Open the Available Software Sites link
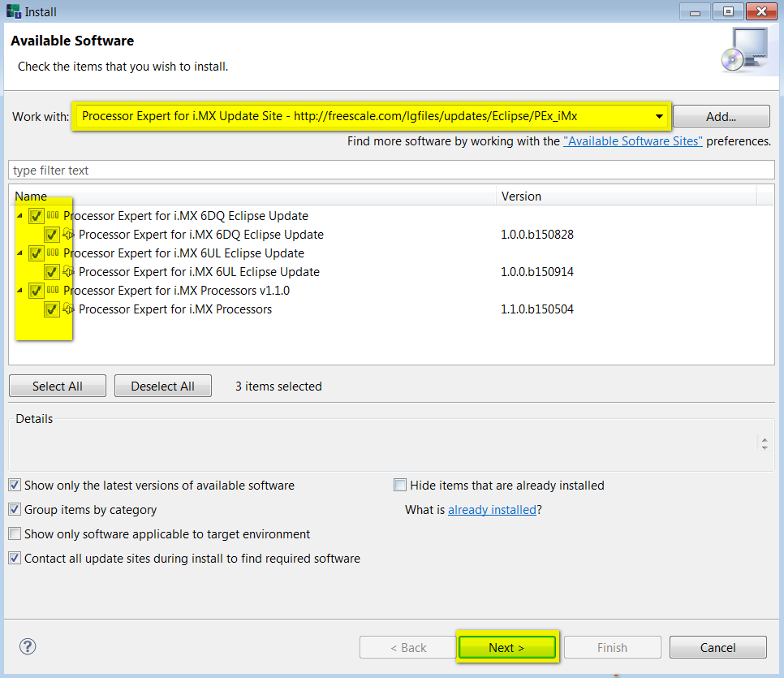This screenshot has height=678, width=784. tap(632, 141)
